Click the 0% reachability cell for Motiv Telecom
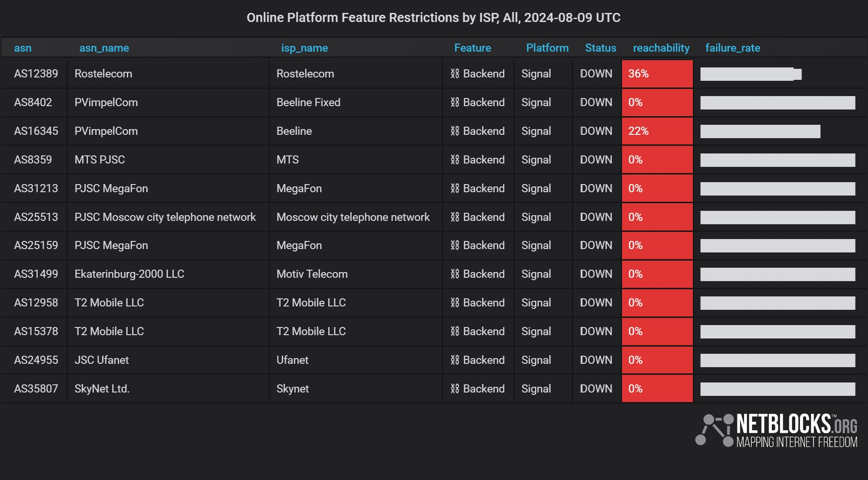This screenshot has width=868, height=480. click(657, 274)
